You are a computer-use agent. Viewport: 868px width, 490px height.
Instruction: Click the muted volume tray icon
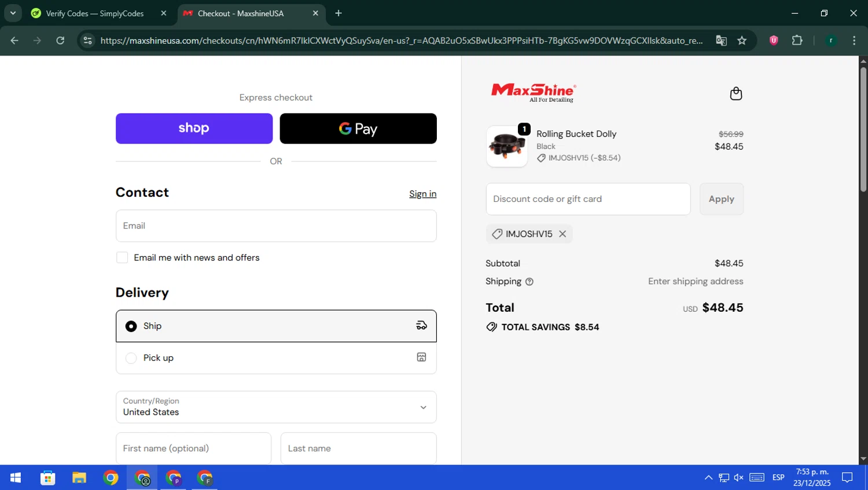tap(739, 478)
